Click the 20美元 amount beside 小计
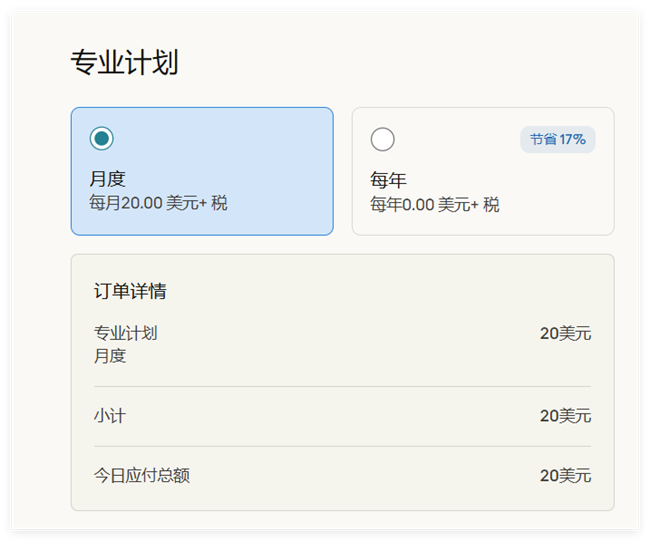Screen dimensions: 650x541 click(565, 416)
